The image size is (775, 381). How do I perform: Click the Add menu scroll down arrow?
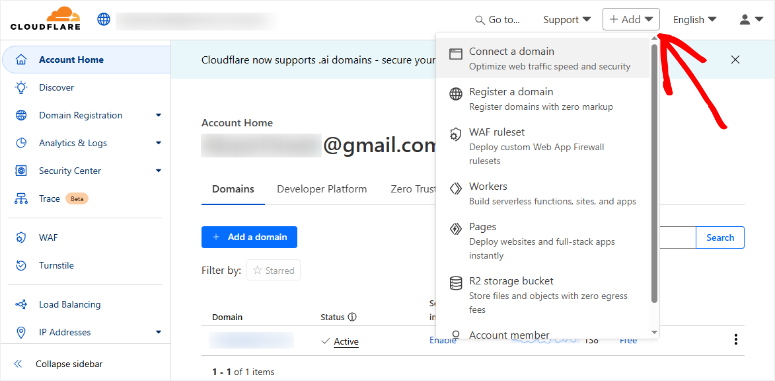point(654,333)
